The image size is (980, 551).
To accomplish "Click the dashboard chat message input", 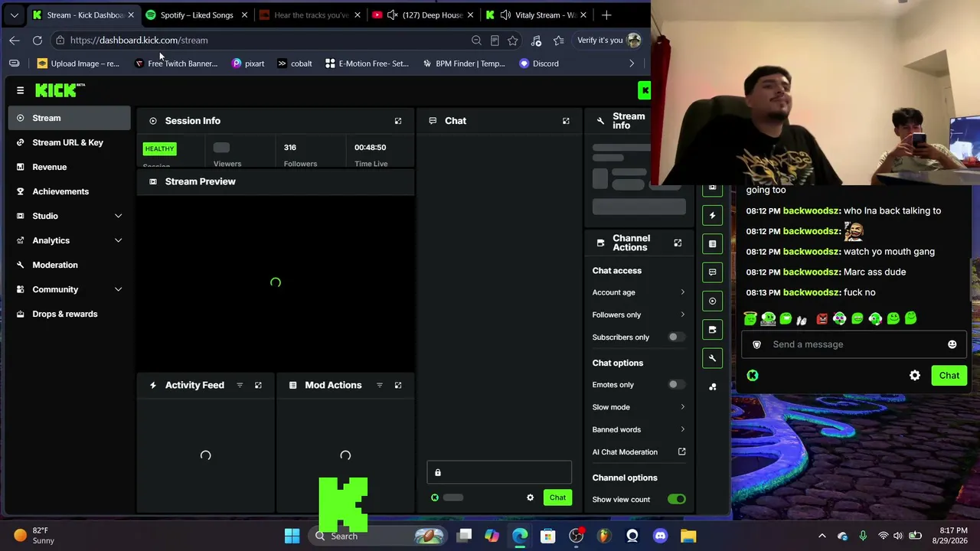I will (x=499, y=472).
